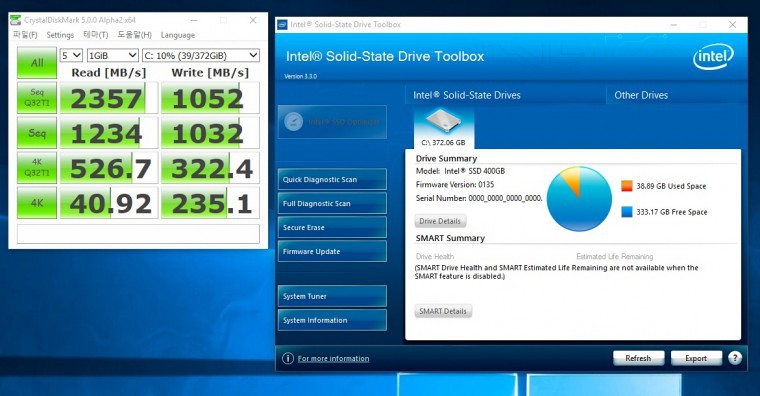Click the 4K read value 40.92
Screen dimensions: 760x396
109,203
